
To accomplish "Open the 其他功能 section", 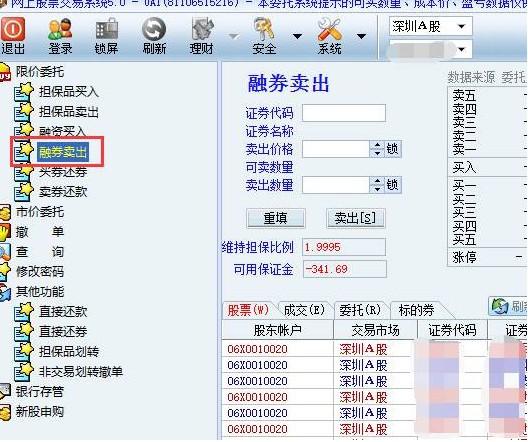I will pyautogui.click(x=39, y=292).
